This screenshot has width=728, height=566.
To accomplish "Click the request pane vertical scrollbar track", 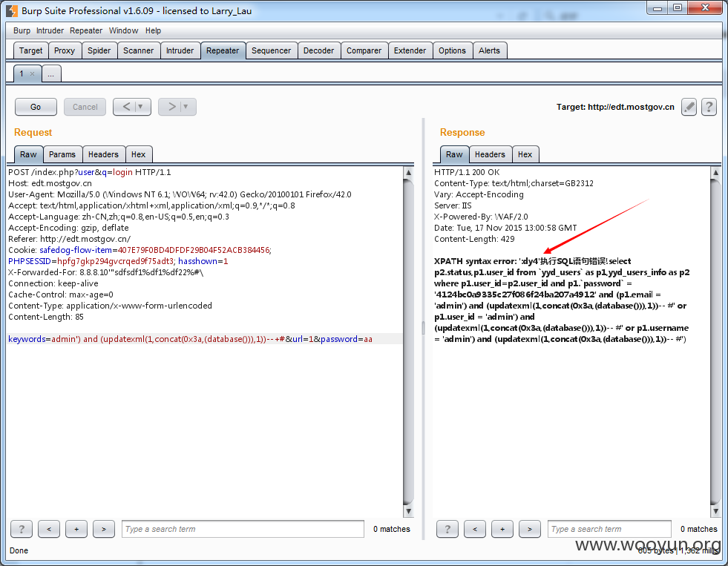I will (x=408, y=342).
